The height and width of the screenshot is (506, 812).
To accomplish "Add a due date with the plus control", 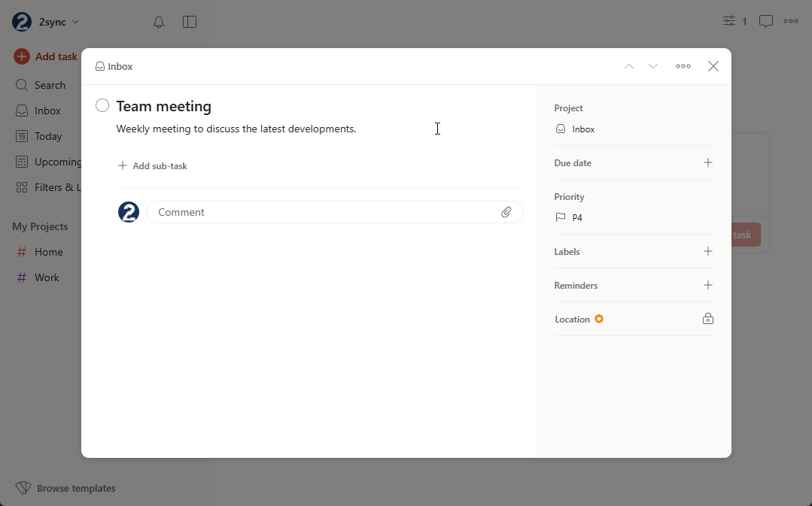I will click(x=707, y=162).
